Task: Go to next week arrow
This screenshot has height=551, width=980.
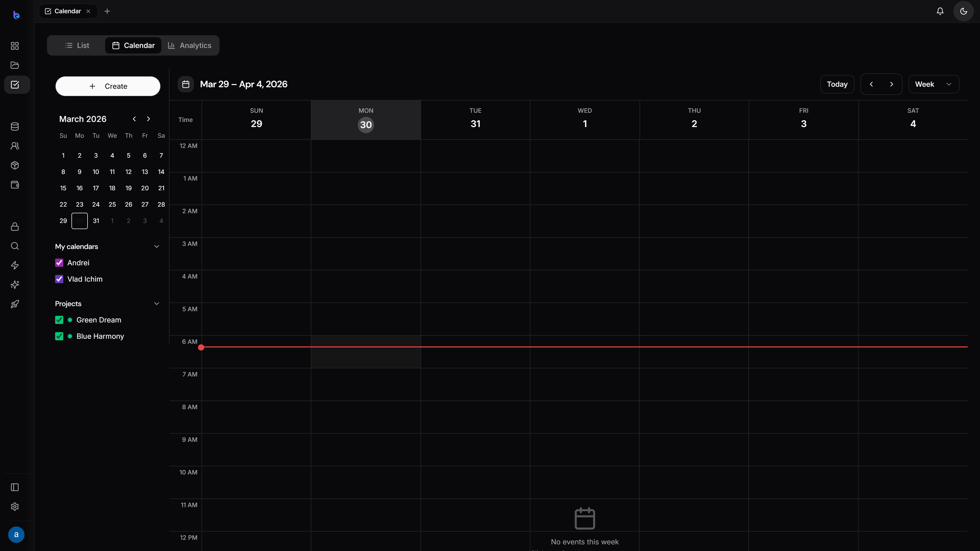Action: 891,84
